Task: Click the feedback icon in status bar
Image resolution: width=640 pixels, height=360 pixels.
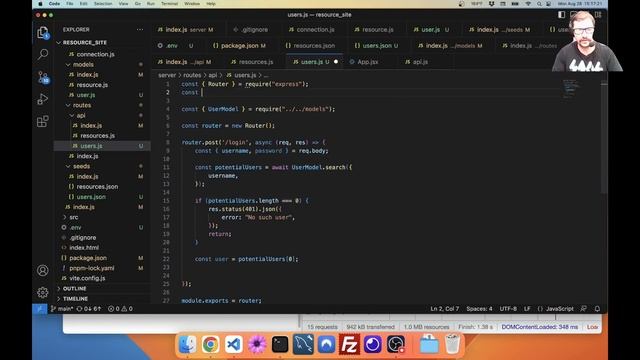Action: click(x=584, y=309)
